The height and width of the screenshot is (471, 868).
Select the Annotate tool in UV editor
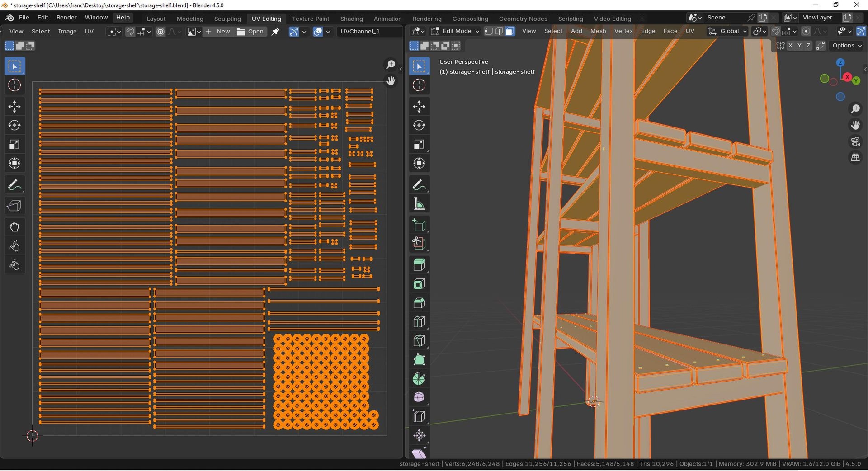click(14, 185)
